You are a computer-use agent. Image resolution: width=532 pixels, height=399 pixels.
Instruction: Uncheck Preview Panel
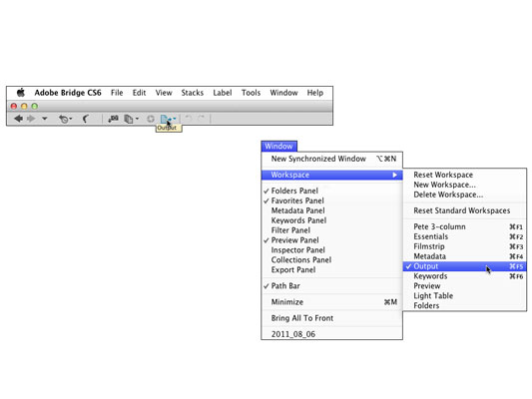(x=331, y=240)
